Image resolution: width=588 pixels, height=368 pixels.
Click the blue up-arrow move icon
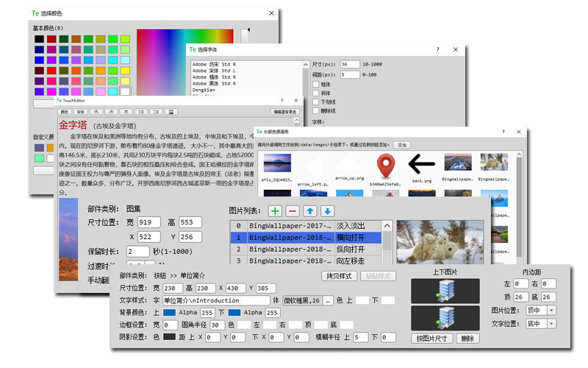(x=309, y=211)
